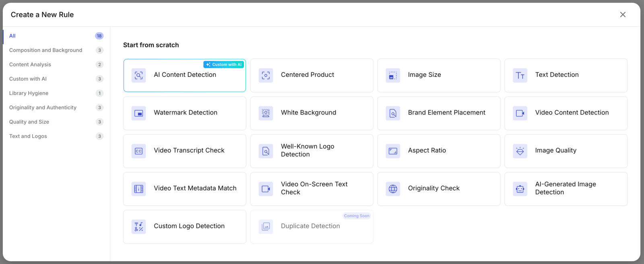Select Video On-Screen Text Check label
This screenshot has width=644, height=264.
(x=314, y=188)
